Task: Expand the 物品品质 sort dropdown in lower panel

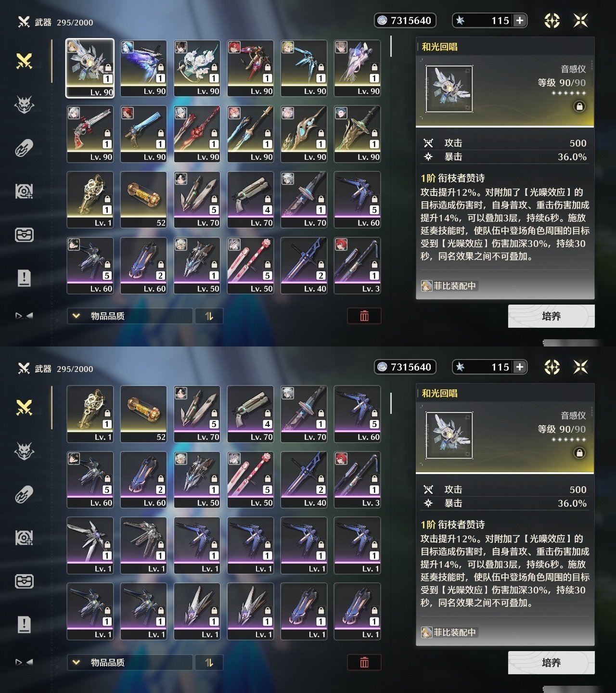Action: 130,662
